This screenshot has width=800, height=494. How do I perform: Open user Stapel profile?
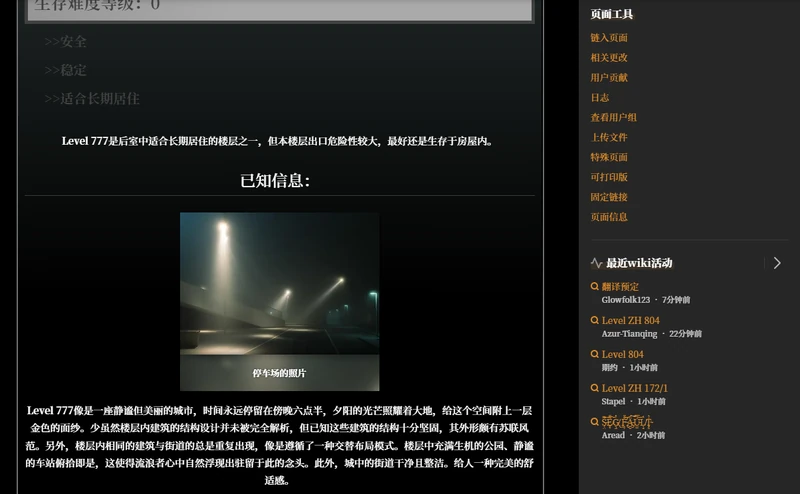pos(613,401)
